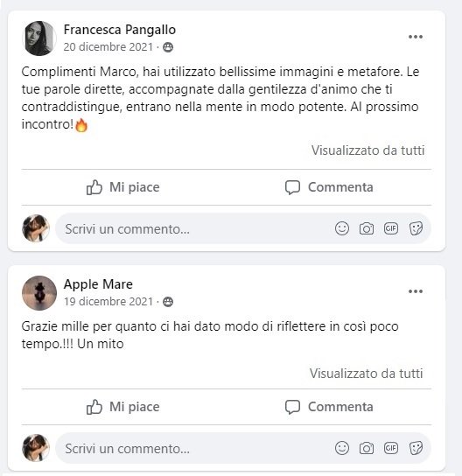Open Apple Mare's profile name link

tap(98, 284)
